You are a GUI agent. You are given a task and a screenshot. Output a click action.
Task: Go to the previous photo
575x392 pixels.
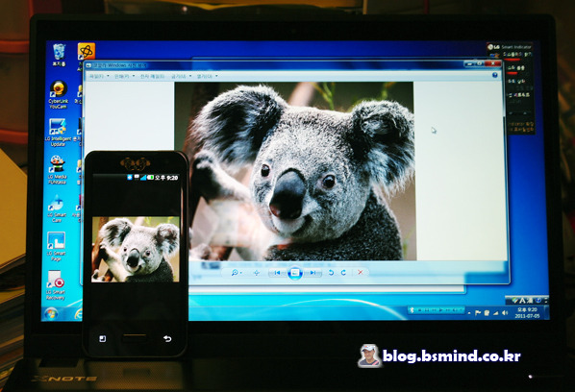[x=278, y=273]
